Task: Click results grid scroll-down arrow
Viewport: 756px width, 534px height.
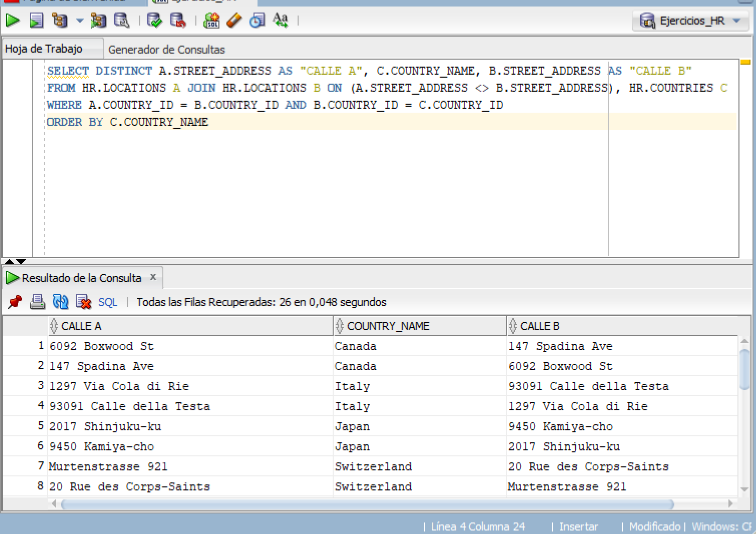Action: (744, 489)
